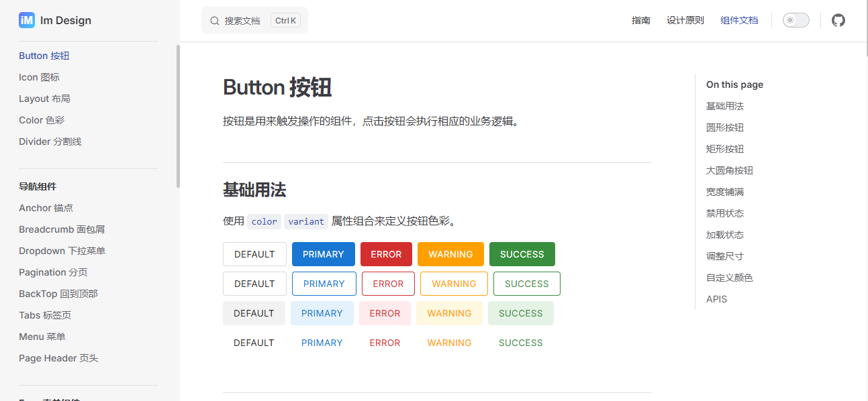Open Breadcrumb 面包屑 sidebar page

(x=62, y=229)
